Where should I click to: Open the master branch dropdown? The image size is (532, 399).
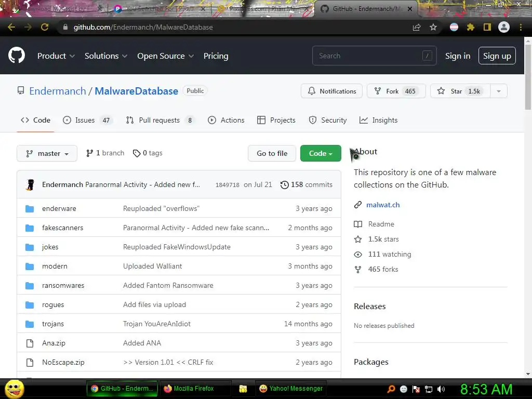(47, 153)
